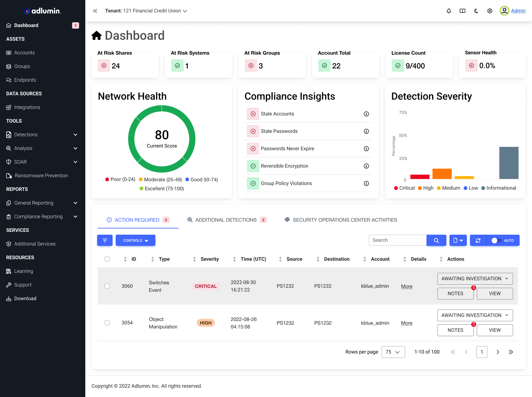The height and width of the screenshot is (397, 532).
Task: Select all rows using the header checkbox
Action: pos(107,259)
